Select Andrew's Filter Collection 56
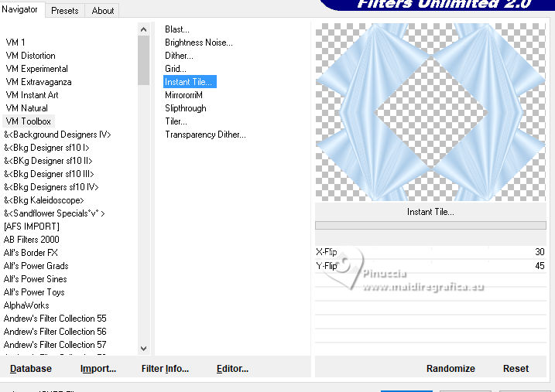The image size is (555, 392). click(55, 332)
